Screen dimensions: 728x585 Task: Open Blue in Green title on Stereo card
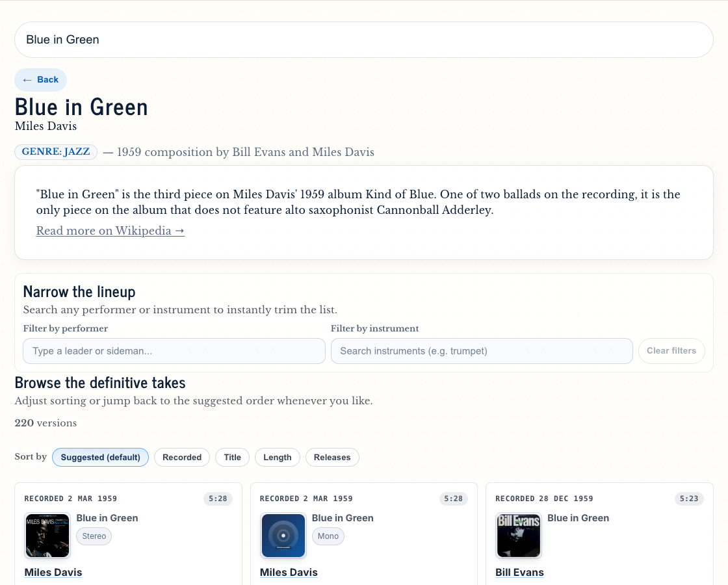(107, 518)
